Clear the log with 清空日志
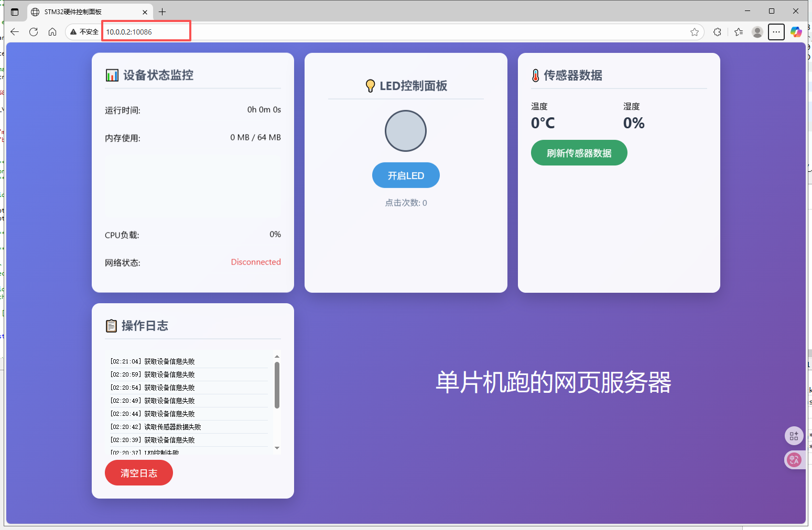The width and height of the screenshot is (812, 530). point(139,473)
